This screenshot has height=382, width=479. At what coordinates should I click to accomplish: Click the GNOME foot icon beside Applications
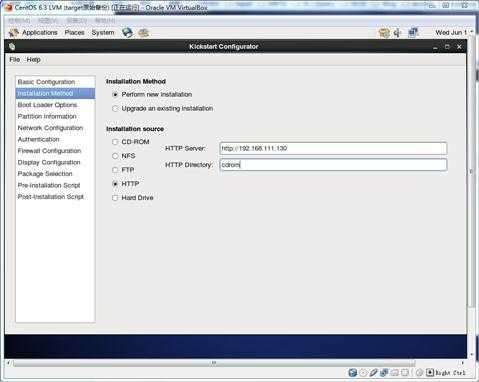pyautogui.click(x=14, y=33)
